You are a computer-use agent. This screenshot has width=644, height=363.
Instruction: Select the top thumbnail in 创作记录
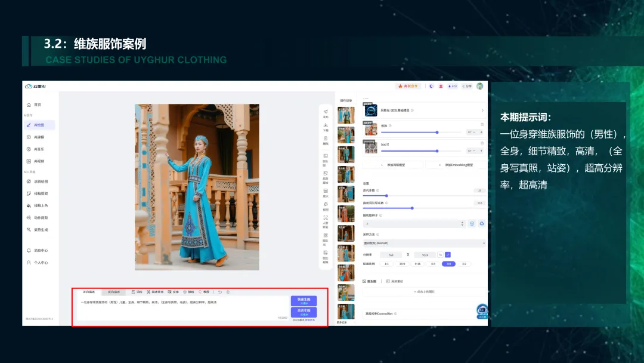click(346, 115)
